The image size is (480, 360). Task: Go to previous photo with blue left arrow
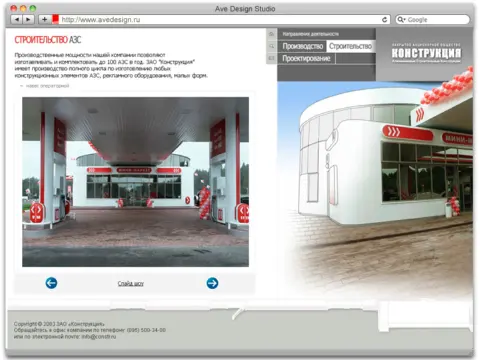coord(51,283)
